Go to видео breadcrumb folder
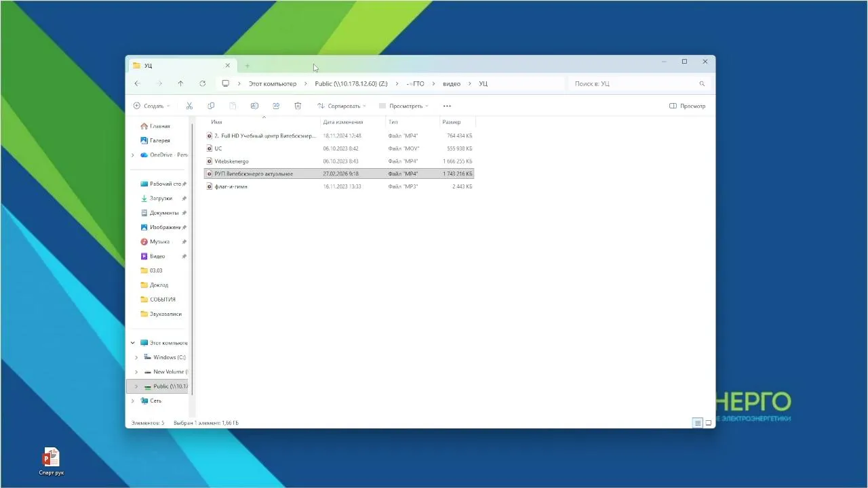Viewport: 868px width, 488px height. pos(452,83)
